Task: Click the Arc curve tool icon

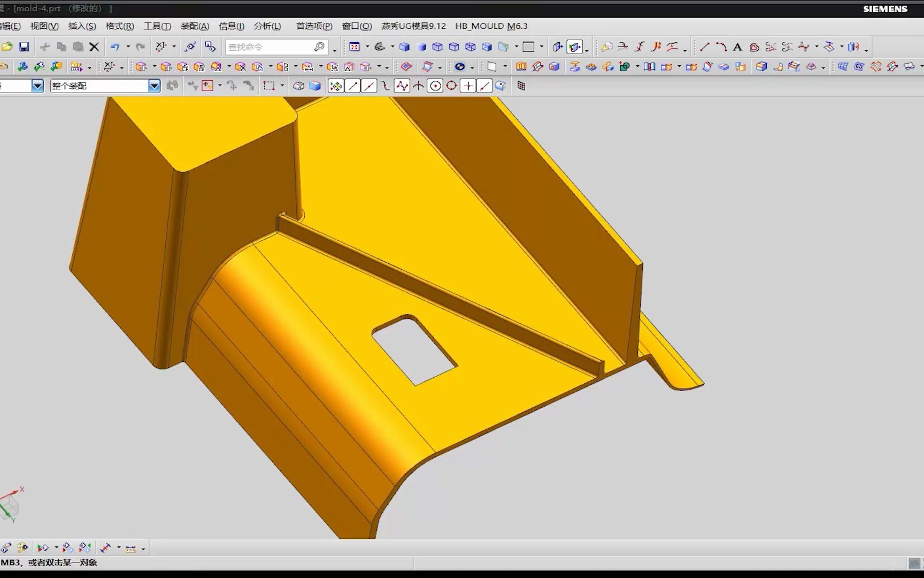Action: (x=721, y=47)
